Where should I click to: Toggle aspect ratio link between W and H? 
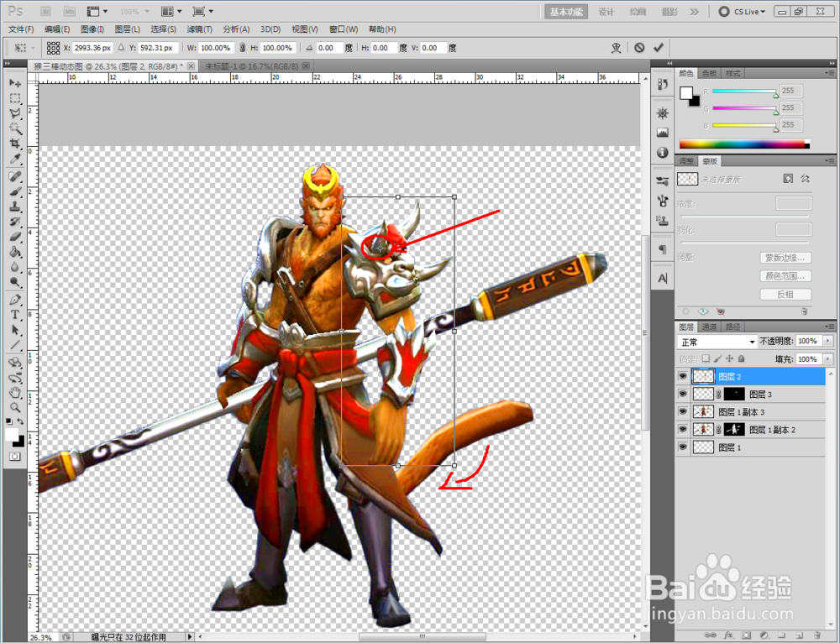pos(242,48)
